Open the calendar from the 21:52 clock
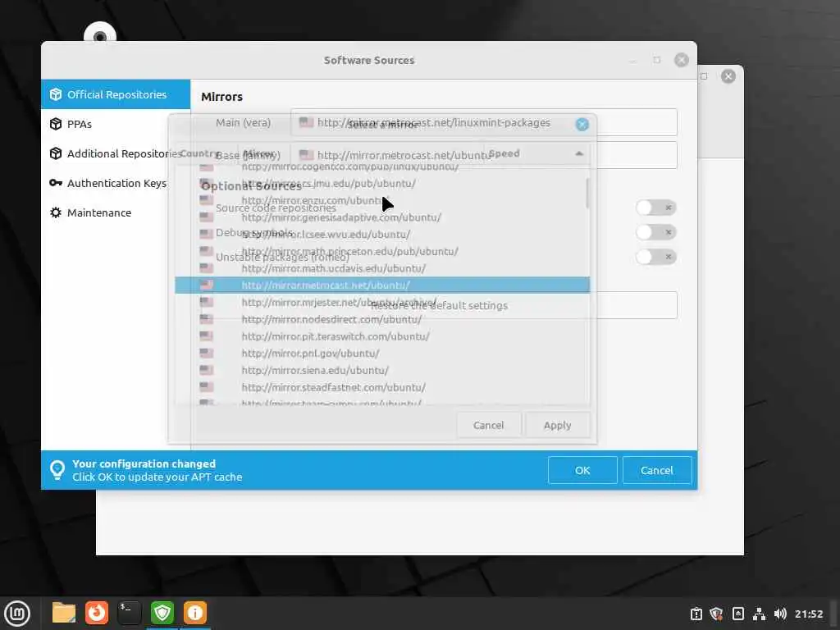This screenshot has height=630, width=840. pyautogui.click(x=808, y=614)
